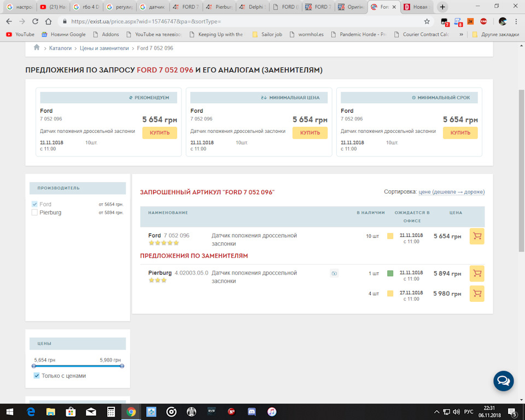The image size is (525, 420).
Task: Open the notification center icon
Action: point(512,412)
